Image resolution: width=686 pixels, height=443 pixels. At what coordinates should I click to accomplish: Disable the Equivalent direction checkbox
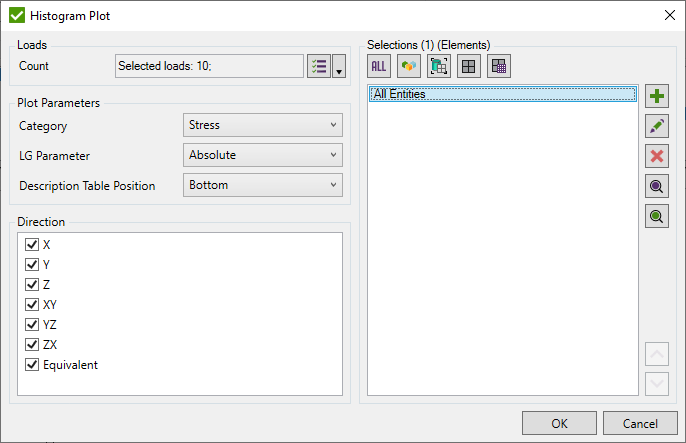tap(32, 364)
